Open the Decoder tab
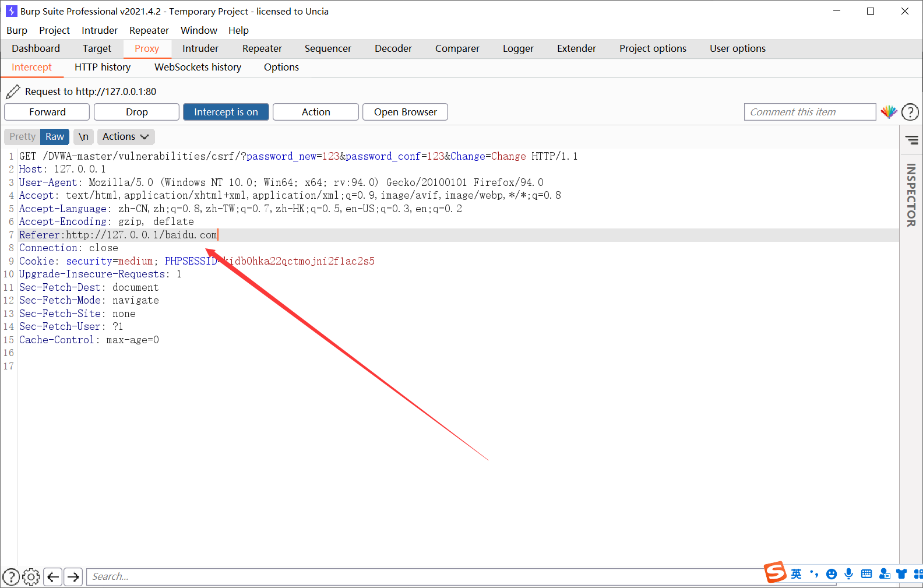Image resolution: width=923 pixels, height=588 pixels. [393, 48]
